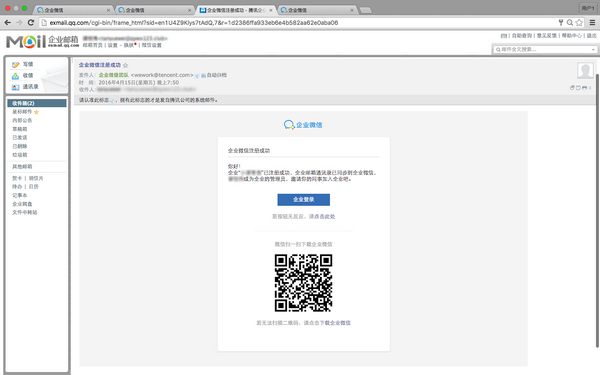The height and width of the screenshot is (375, 600).
Task: Expand the small arrow beside the print icon
Action: pyautogui.click(x=590, y=88)
